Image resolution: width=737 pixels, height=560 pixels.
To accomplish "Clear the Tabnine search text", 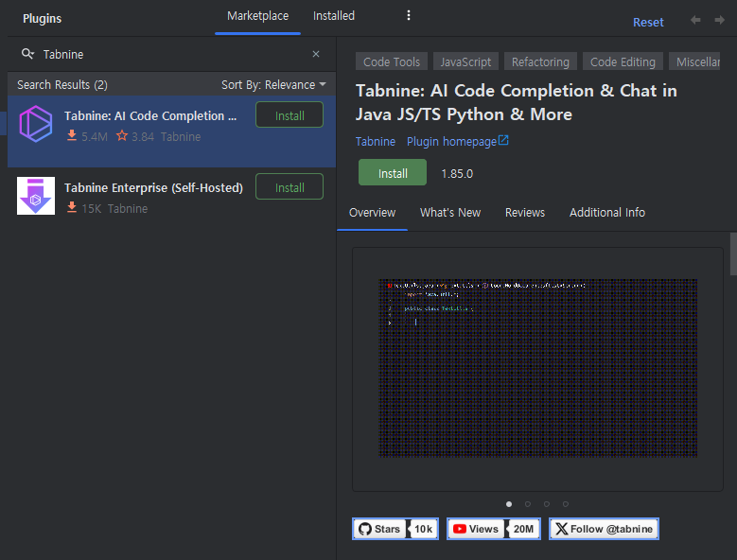I will pyautogui.click(x=316, y=54).
